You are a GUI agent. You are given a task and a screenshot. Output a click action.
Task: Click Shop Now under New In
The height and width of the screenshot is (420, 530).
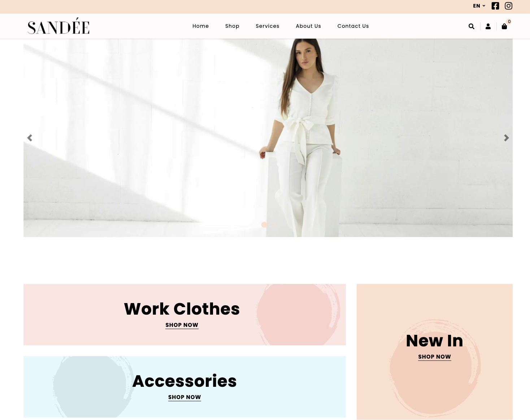[435, 357]
